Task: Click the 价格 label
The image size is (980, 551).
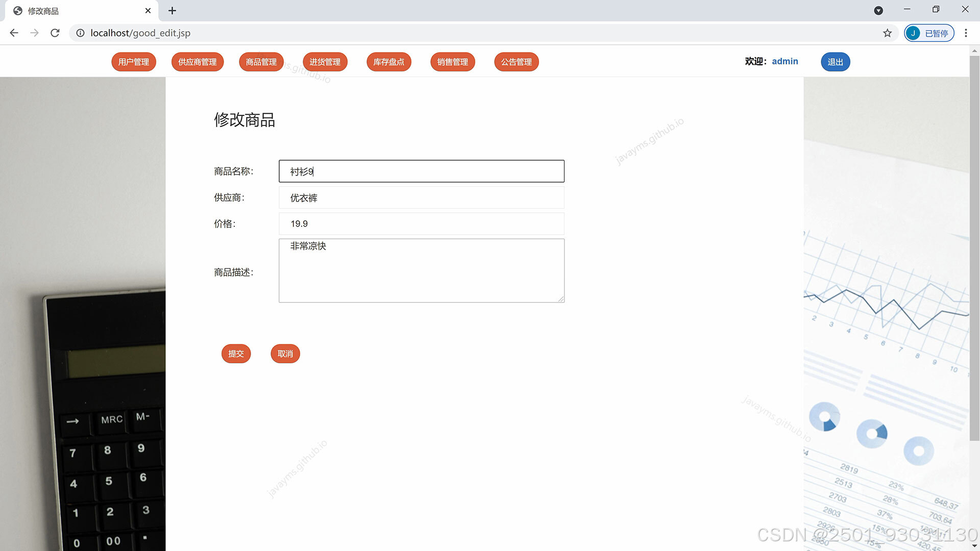Action: click(x=225, y=223)
